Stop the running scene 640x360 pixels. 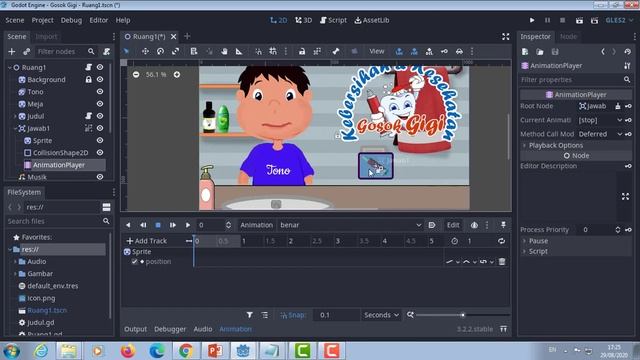(x=562, y=20)
